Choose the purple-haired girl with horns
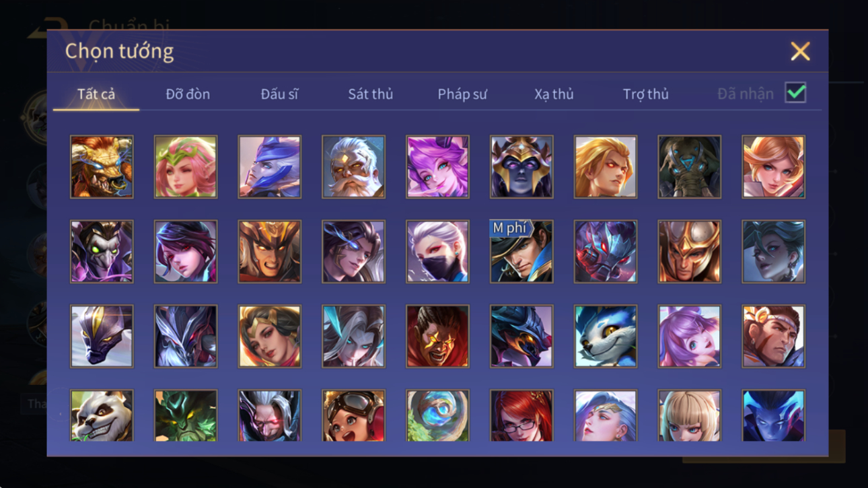Viewport: 868px width, 488px height. pos(437,167)
